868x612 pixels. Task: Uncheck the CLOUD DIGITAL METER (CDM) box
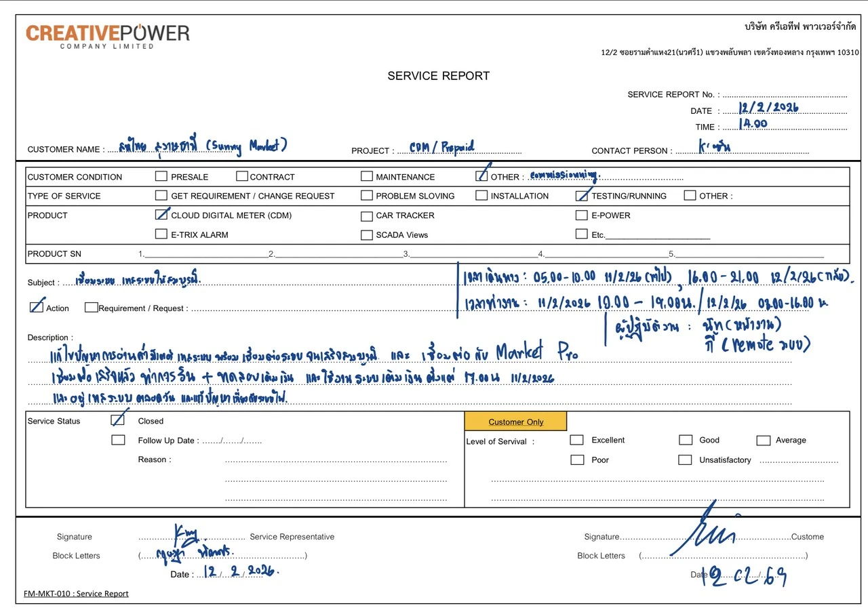tap(161, 215)
